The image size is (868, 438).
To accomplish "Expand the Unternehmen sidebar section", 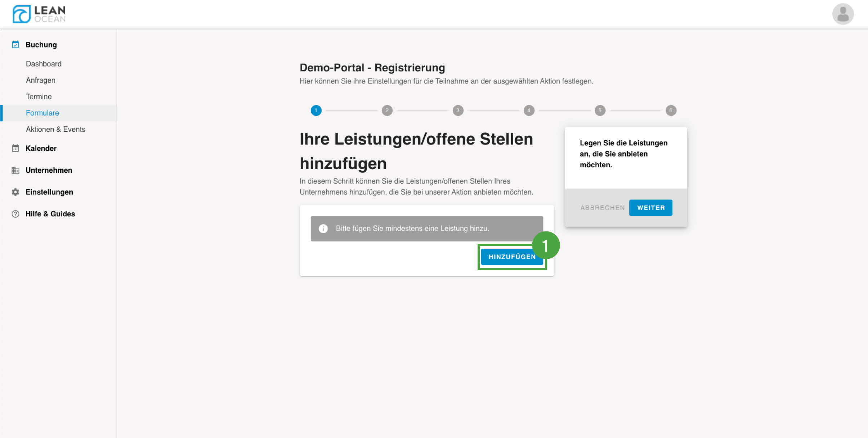I will click(x=49, y=170).
